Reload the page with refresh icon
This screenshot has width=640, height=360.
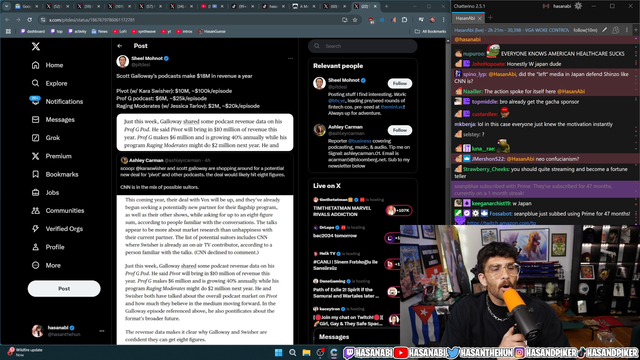[x=29, y=20]
